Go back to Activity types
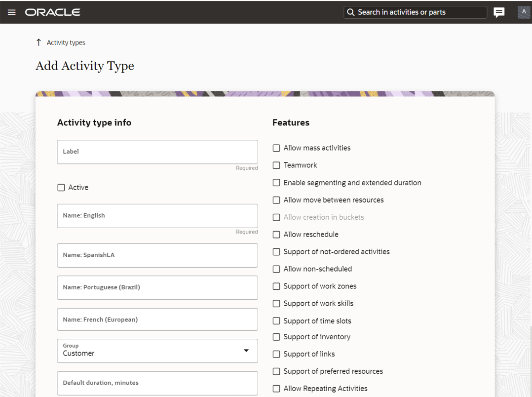 pos(66,42)
